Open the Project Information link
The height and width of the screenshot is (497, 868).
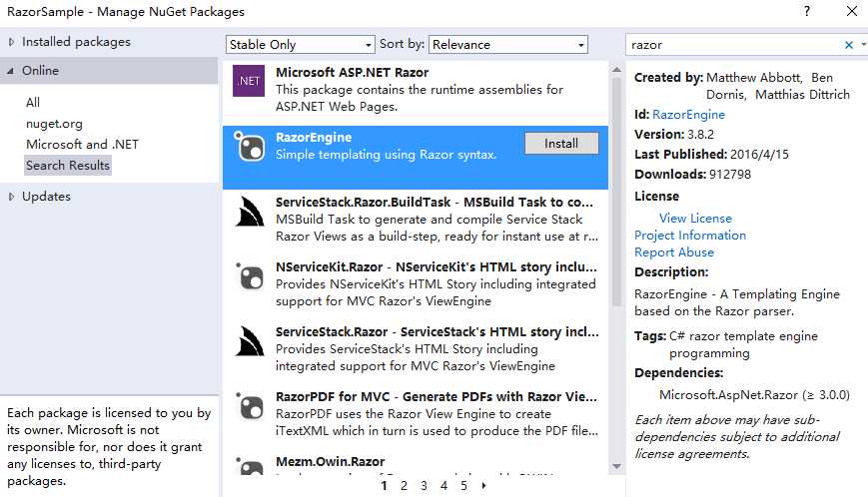tap(690, 236)
